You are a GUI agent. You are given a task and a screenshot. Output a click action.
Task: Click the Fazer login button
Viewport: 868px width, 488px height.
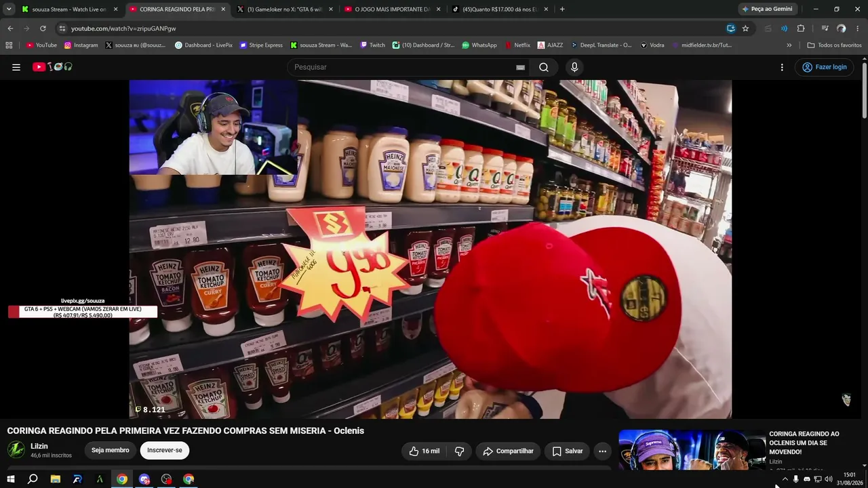[825, 67]
